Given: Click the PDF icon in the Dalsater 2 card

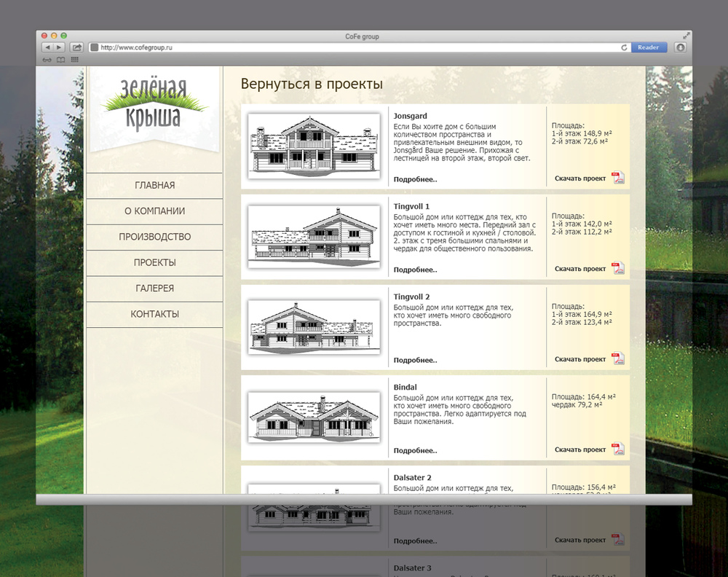Looking at the screenshot, I should 618,539.
